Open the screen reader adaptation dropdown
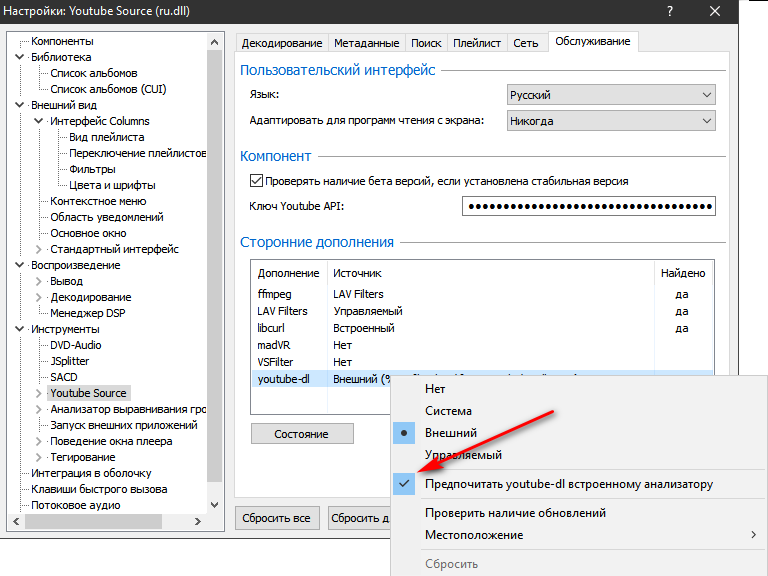Screen dimensions: 768x576 pyautogui.click(x=611, y=121)
